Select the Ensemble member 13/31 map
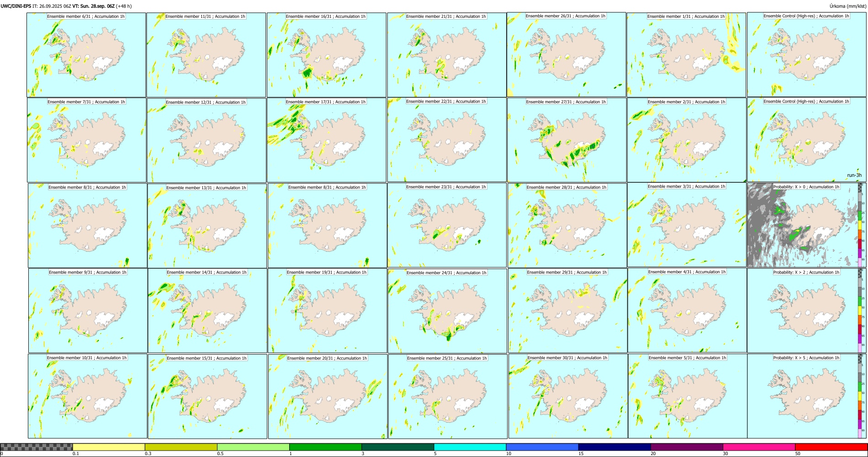The image size is (868, 457). 207,226
